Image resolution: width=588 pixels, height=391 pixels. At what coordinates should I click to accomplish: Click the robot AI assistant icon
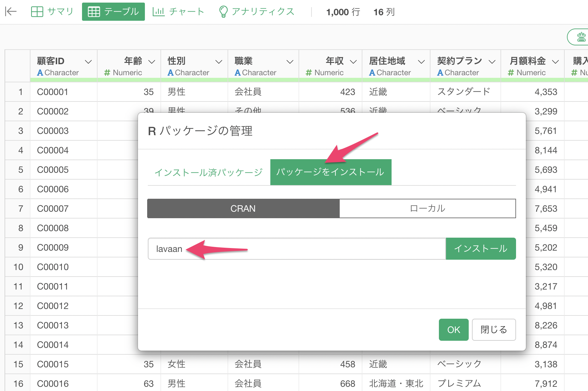click(x=581, y=37)
